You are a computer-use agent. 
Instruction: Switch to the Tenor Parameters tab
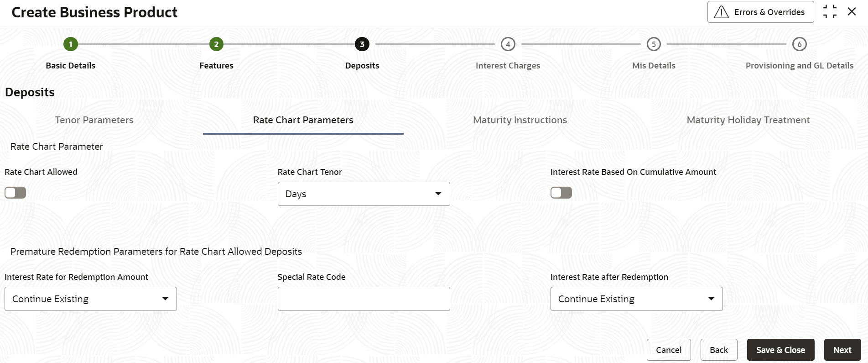pyautogui.click(x=94, y=120)
